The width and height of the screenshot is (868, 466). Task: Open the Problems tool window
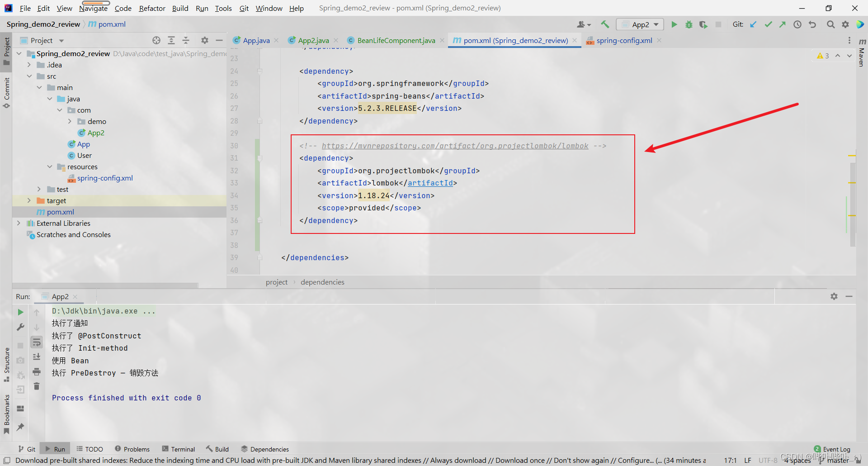(x=132, y=449)
